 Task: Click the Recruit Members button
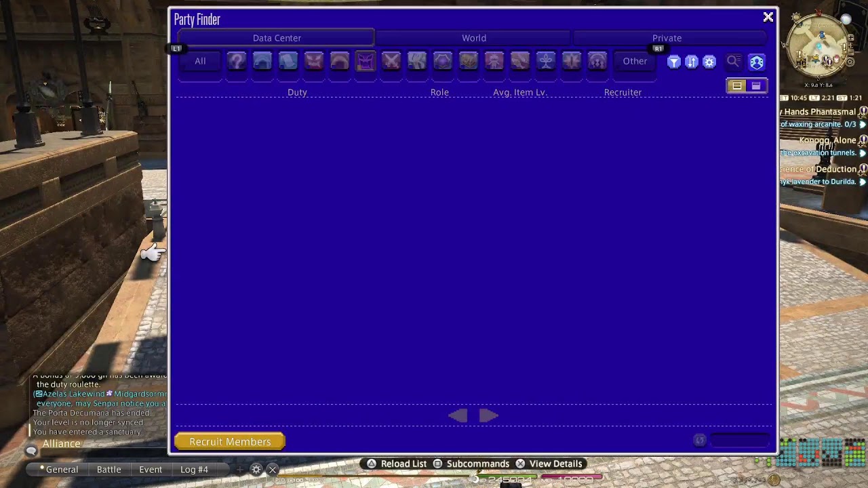(230, 442)
